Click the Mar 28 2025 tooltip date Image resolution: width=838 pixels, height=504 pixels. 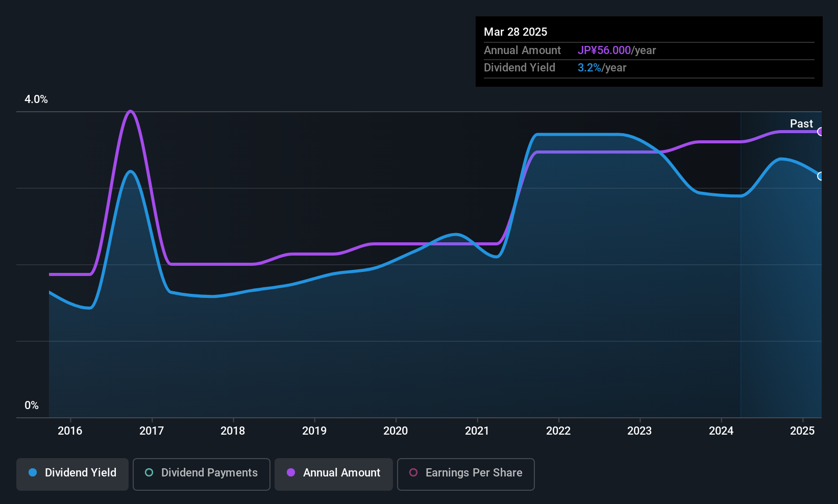[x=515, y=32]
